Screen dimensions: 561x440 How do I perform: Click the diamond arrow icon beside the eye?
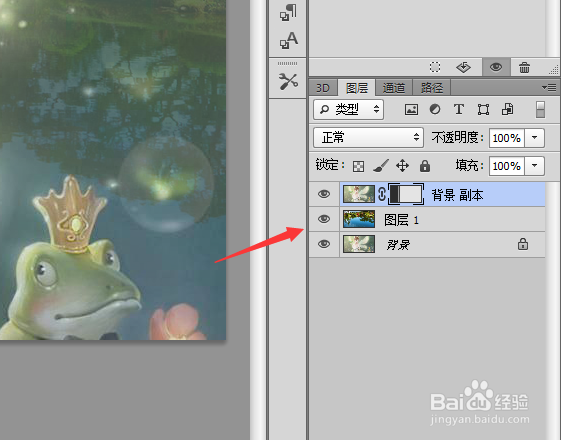[x=463, y=67]
